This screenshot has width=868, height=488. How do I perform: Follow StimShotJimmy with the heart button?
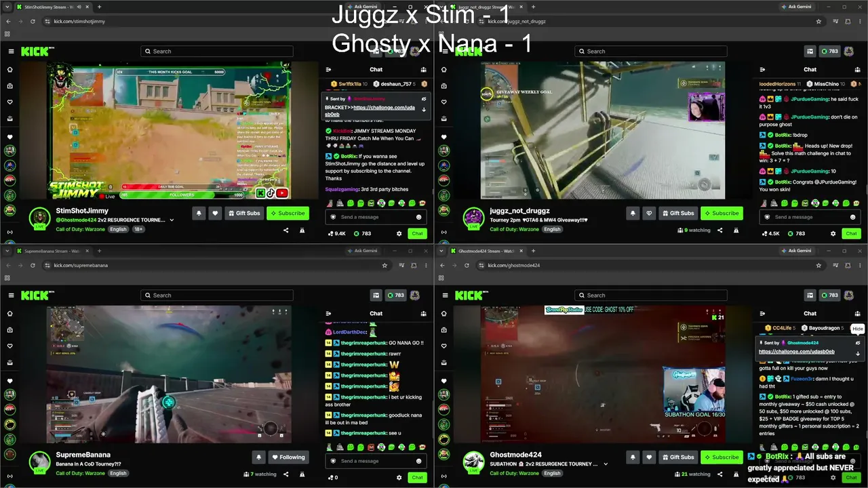click(215, 213)
